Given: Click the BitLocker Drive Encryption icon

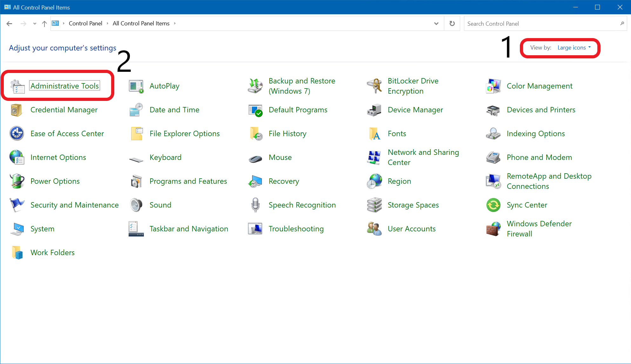Looking at the screenshot, I should [x=374, y=86].
